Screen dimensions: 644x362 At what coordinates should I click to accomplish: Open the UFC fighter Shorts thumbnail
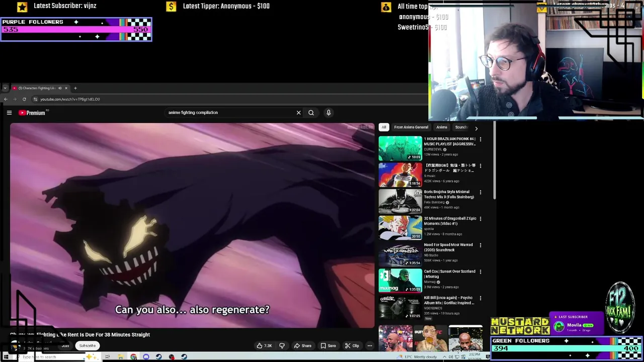(431, 338)
